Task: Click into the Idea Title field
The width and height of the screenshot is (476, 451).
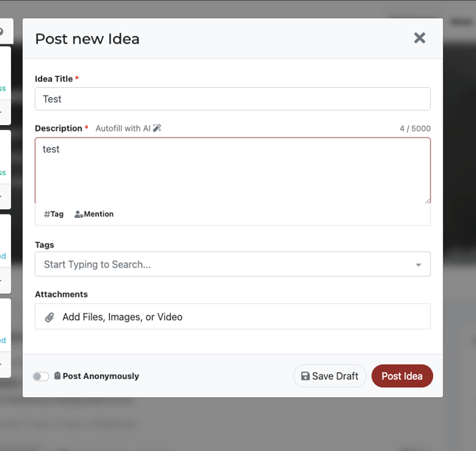Action: pyautogui.click(x=232, y=99)
